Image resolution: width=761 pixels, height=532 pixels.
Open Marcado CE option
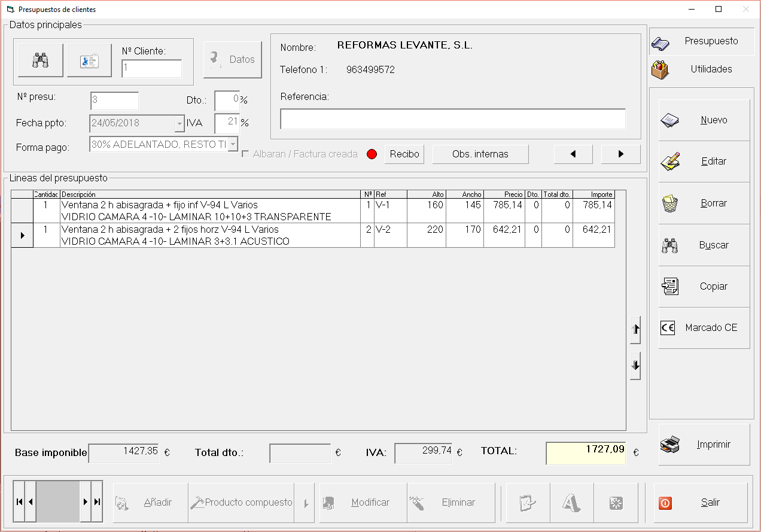(704, 328)
